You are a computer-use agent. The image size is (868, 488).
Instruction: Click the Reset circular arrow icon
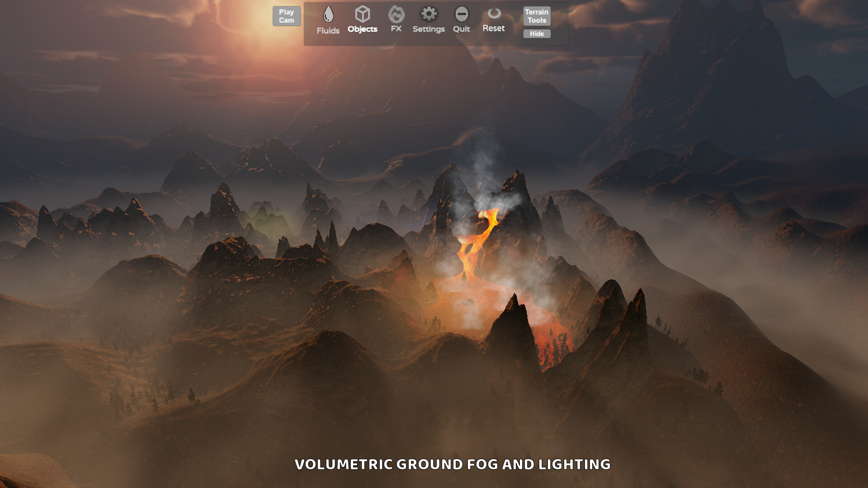tap(494, 14)
